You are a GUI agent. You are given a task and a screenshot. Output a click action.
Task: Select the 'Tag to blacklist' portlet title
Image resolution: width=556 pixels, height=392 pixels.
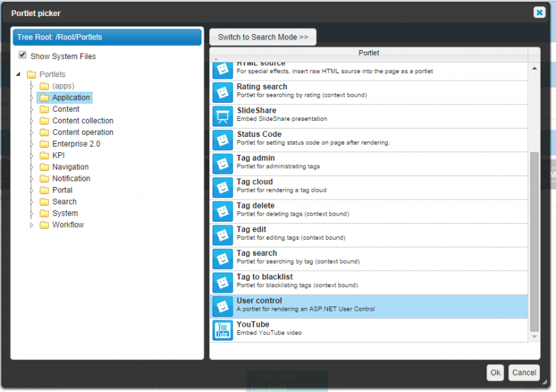coord(265,277)
